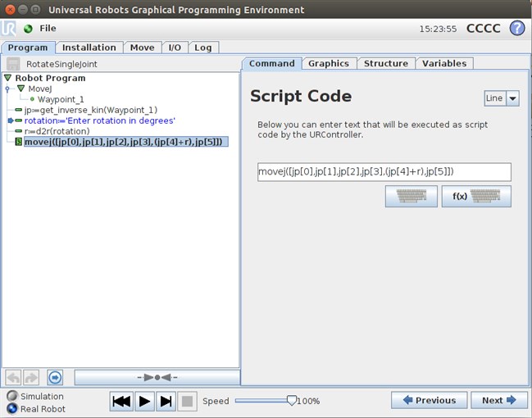
Task: Click the save disk icon beside RotateSingleJoint
Action: [13, 64]
